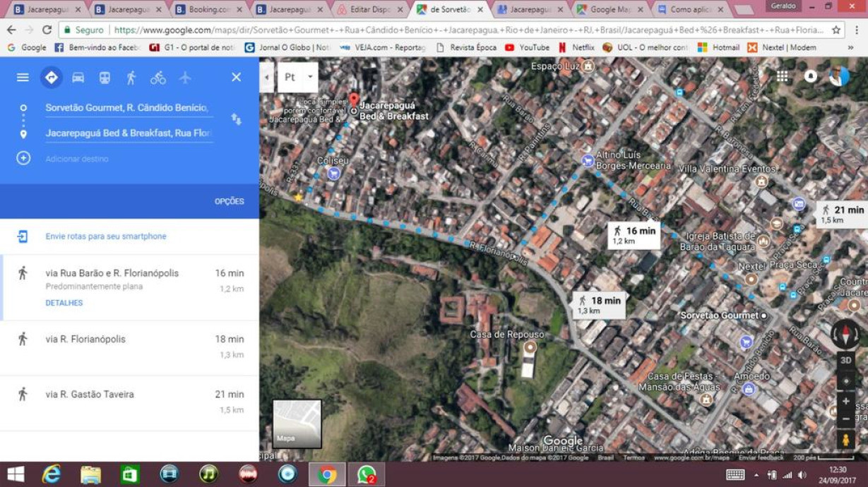Switch to the Google Maps browser tab

[612, 9]
